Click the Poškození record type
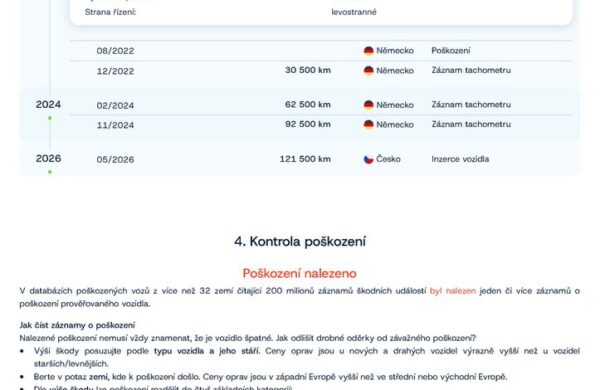The height and width of the screenshot is (390, 600). 451,51
